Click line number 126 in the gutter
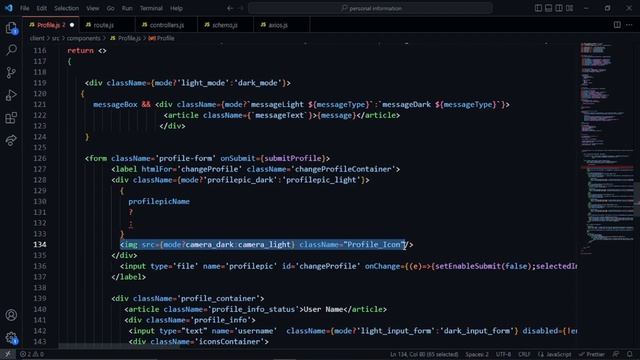This screenshot has width=640, height=360. point(40,158)
